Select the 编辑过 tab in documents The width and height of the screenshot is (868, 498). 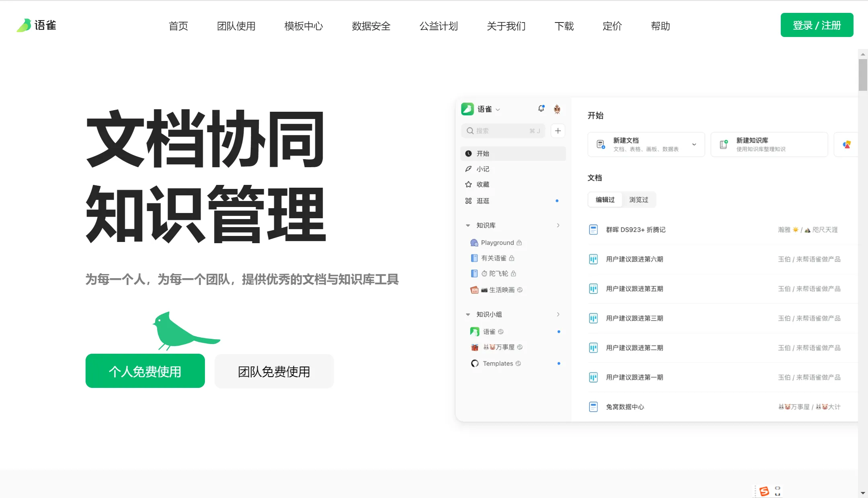(x=604, y=199)
